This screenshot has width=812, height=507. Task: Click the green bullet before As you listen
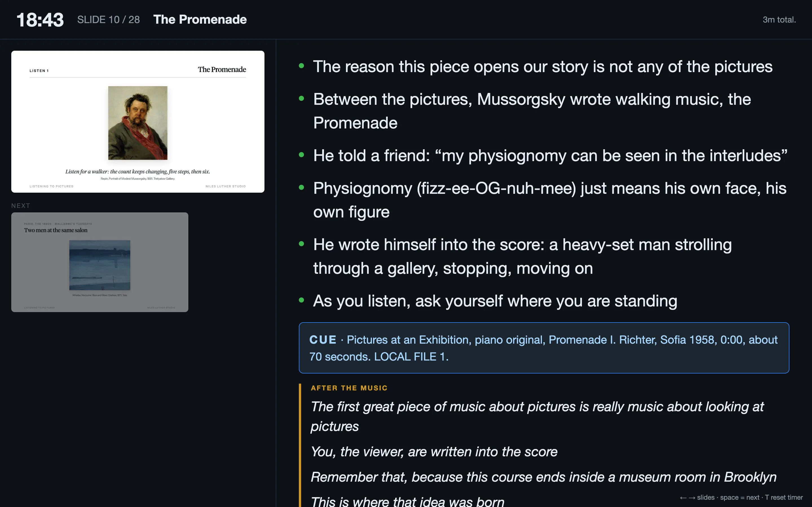301,300
